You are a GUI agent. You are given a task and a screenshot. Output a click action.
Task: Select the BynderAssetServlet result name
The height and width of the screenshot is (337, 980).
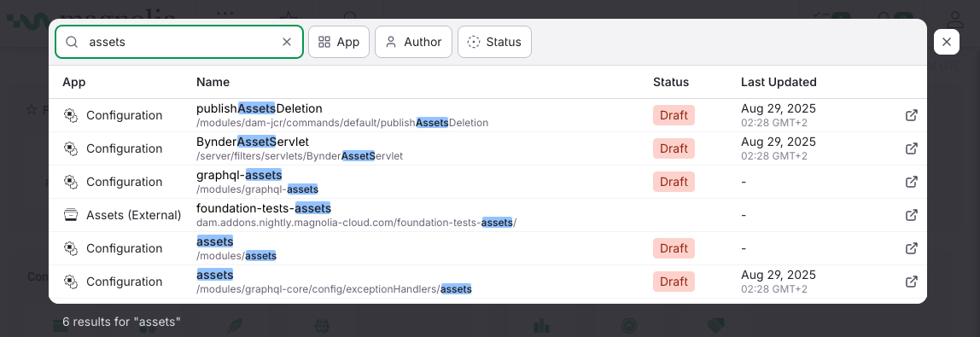pyautogui.click(x=253, y=142)
